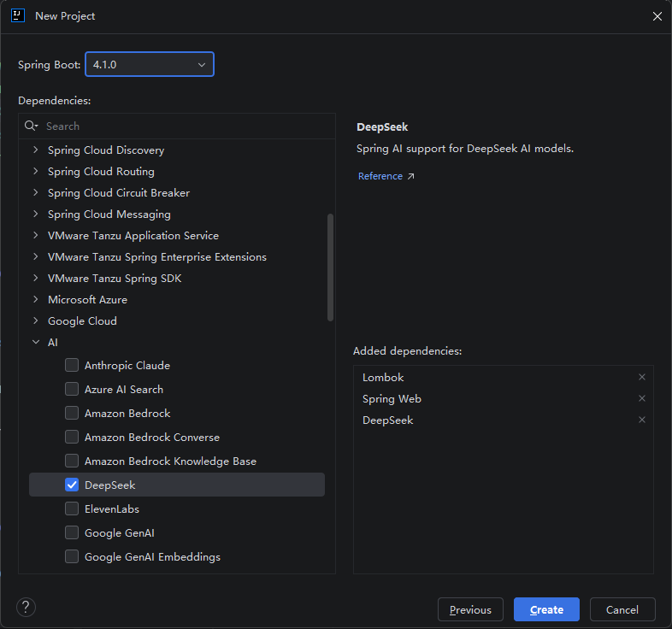Expand the Spring Cloud Circuit Breaker group
This screenshot has width=672, height=629.
pos(36,193)
